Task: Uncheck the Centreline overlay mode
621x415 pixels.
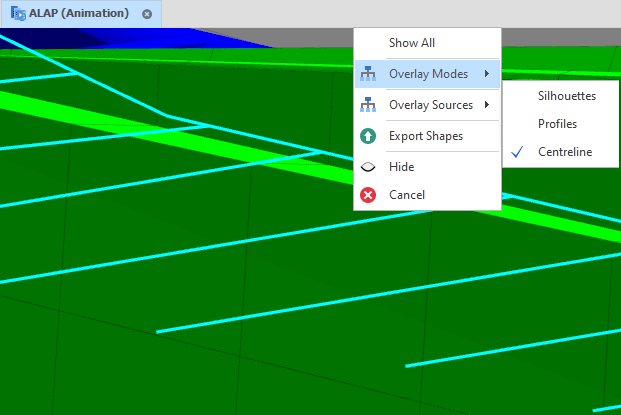Action: 560,152
